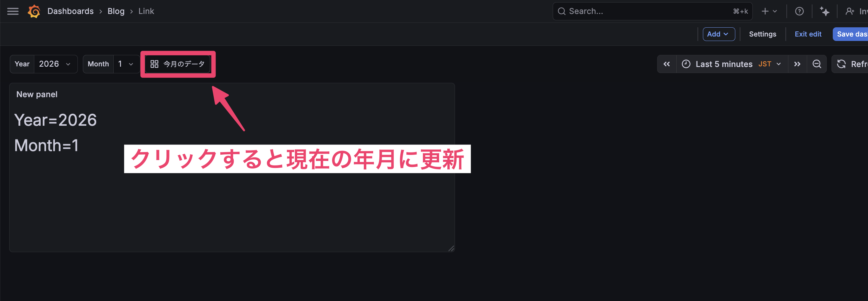Open the Add dropdown button

718,34
